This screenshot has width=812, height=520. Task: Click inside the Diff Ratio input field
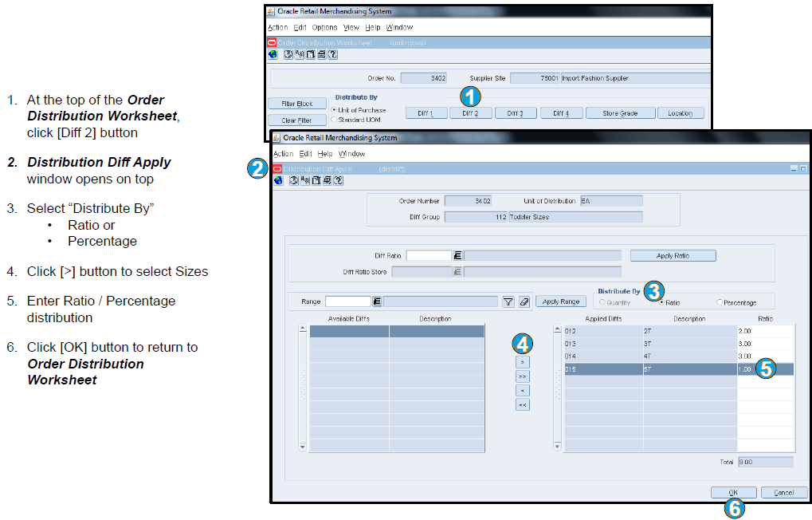pyautogui.click(x=429, y=254)
